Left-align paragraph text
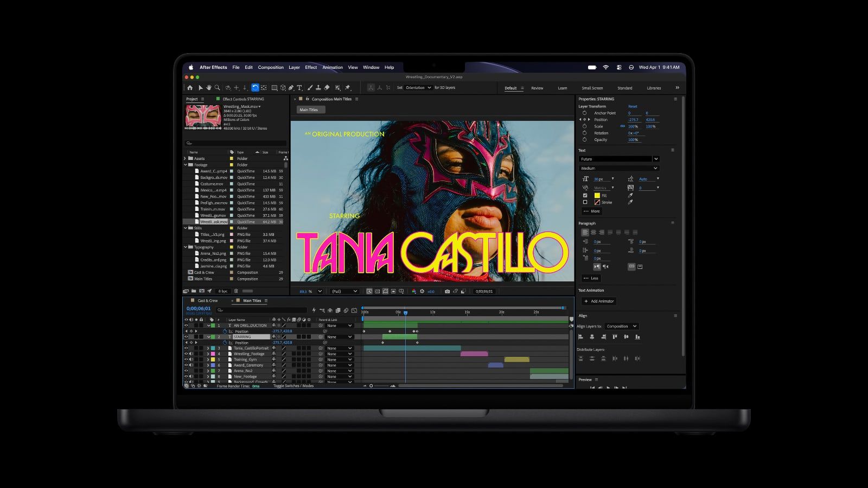The image size is (868, 488). 585,233
